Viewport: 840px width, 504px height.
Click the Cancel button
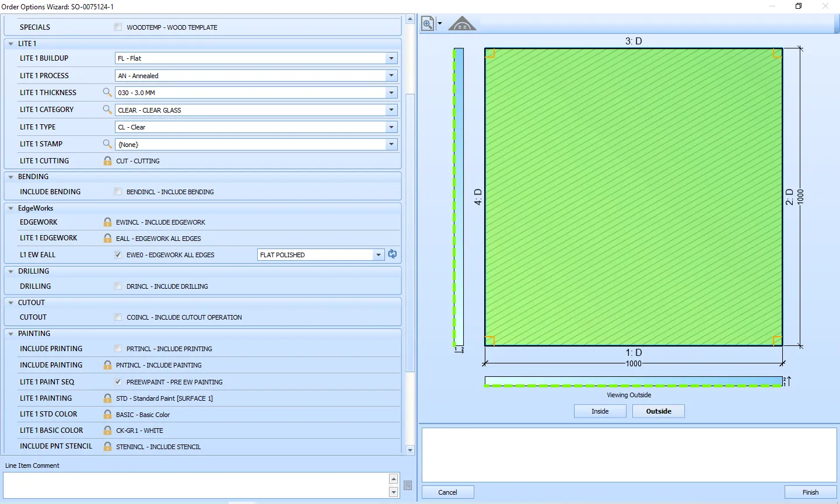coord(447,492)
